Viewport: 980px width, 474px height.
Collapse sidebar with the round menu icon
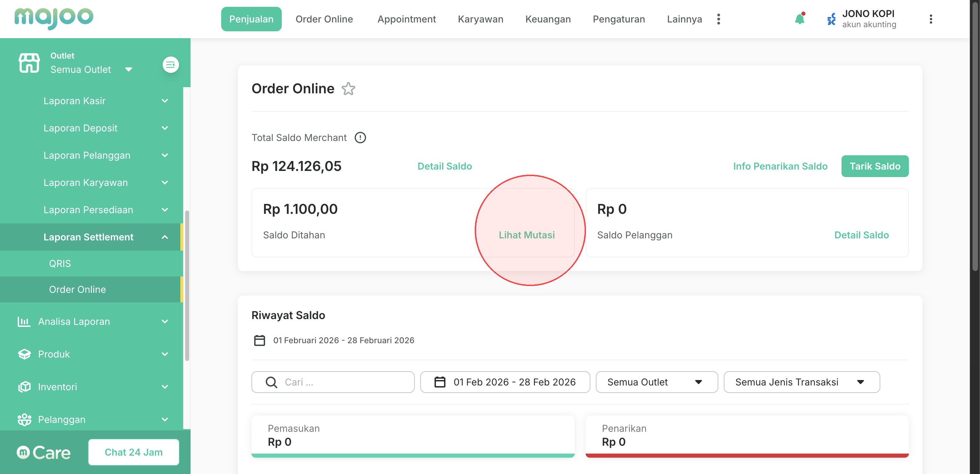pyautogui.click(x=170, y=65)
